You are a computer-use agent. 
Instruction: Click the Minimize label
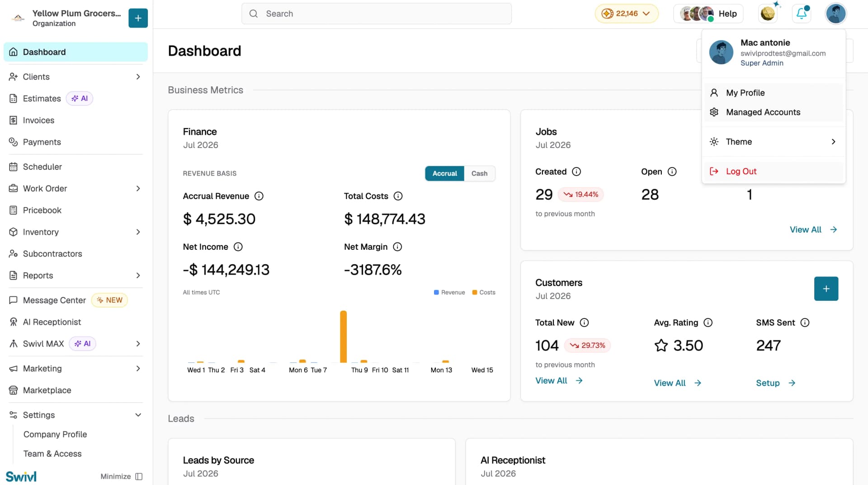click(116, 476)
